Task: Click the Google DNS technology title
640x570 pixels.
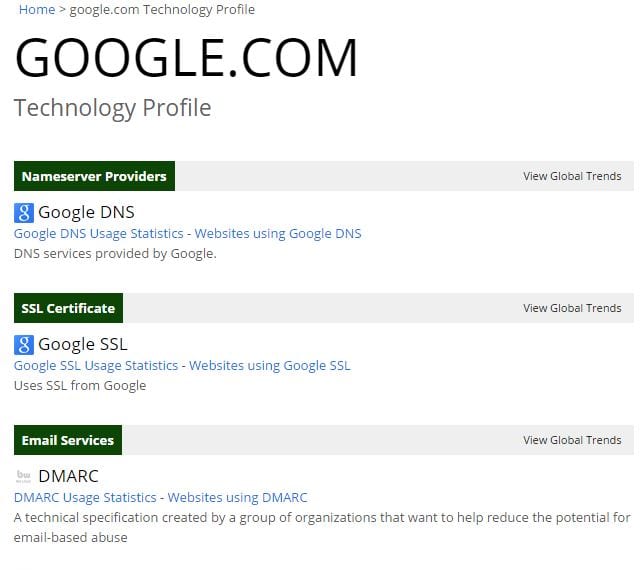Action: (x=86, y=212)
